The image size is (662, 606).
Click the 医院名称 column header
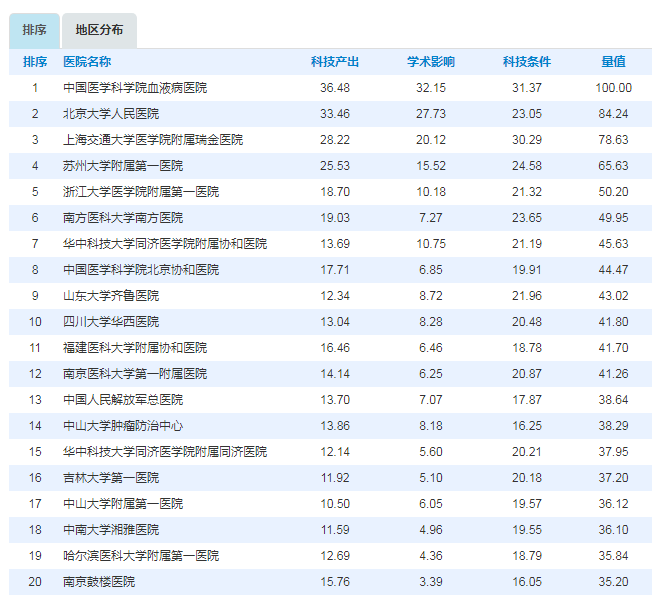[87, 62]
